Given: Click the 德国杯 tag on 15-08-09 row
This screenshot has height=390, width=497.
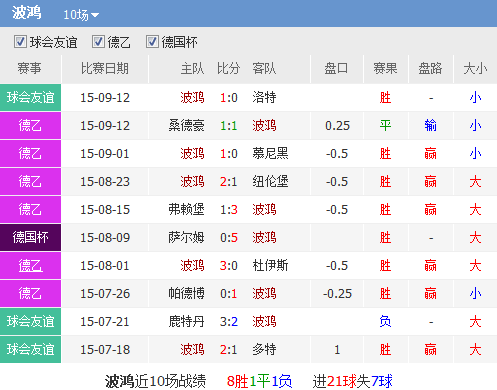Looking at the screenshot, I should coord(30,238).
